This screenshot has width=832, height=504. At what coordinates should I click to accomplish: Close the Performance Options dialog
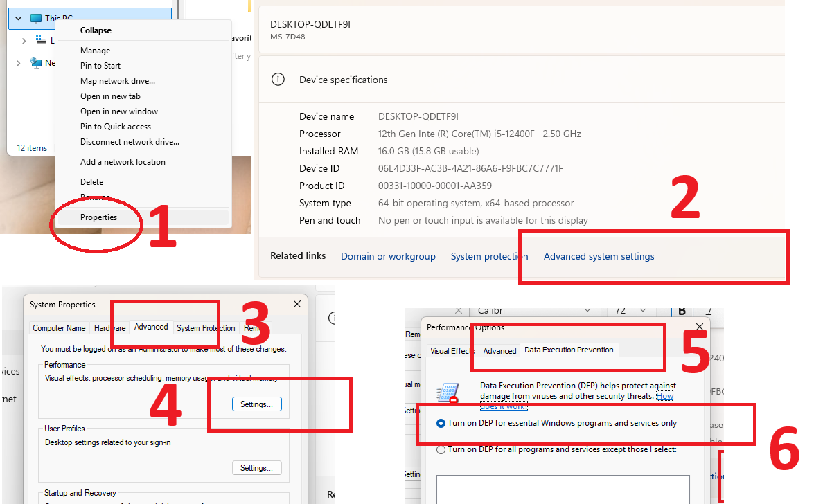click(x=699, y=327)
